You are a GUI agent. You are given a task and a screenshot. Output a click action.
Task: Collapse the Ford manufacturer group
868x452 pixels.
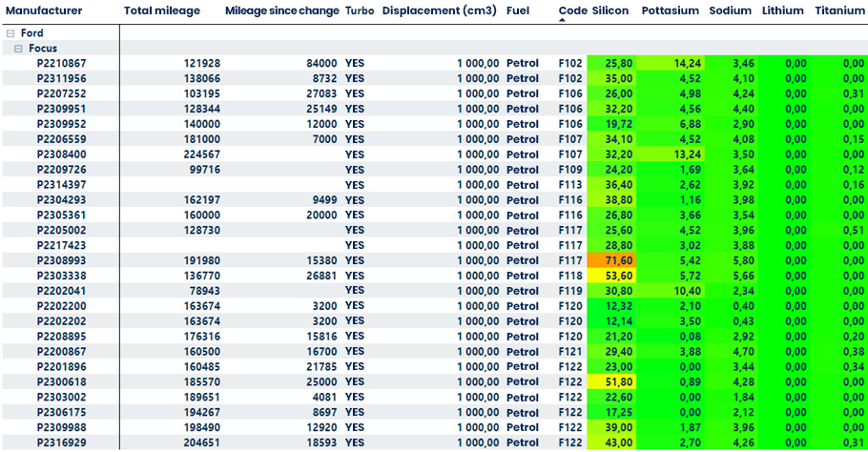click(10, 33)
